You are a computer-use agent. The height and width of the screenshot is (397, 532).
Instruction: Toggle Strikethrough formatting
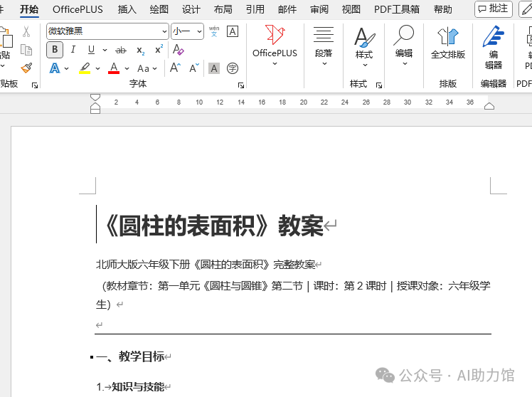(x=120, y=50)
